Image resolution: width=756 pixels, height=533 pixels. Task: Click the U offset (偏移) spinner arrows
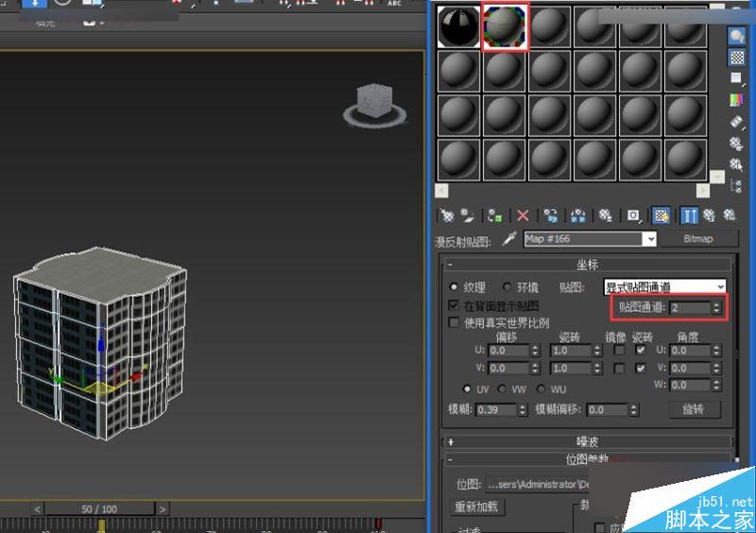(534, 351)
